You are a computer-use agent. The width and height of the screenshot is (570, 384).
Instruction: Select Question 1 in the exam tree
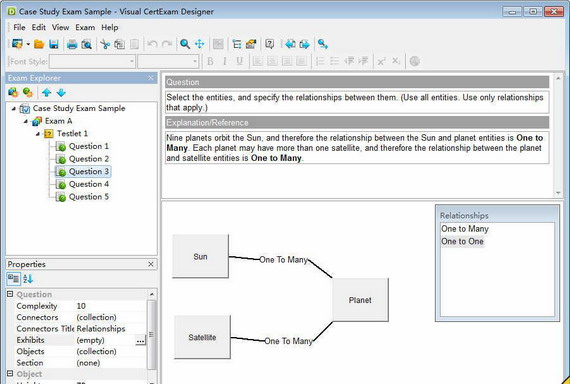point(89,146)
